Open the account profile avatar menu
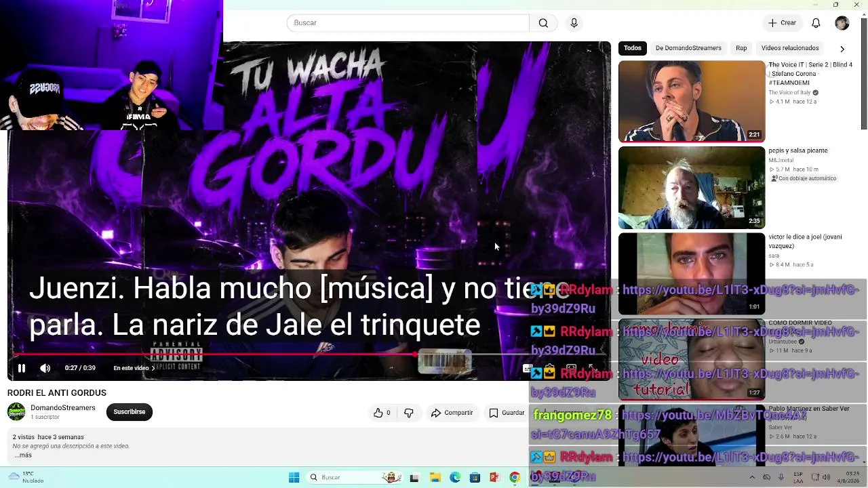Image resolution: width=868 pixels, height=488 pixels. pos(842,23)
